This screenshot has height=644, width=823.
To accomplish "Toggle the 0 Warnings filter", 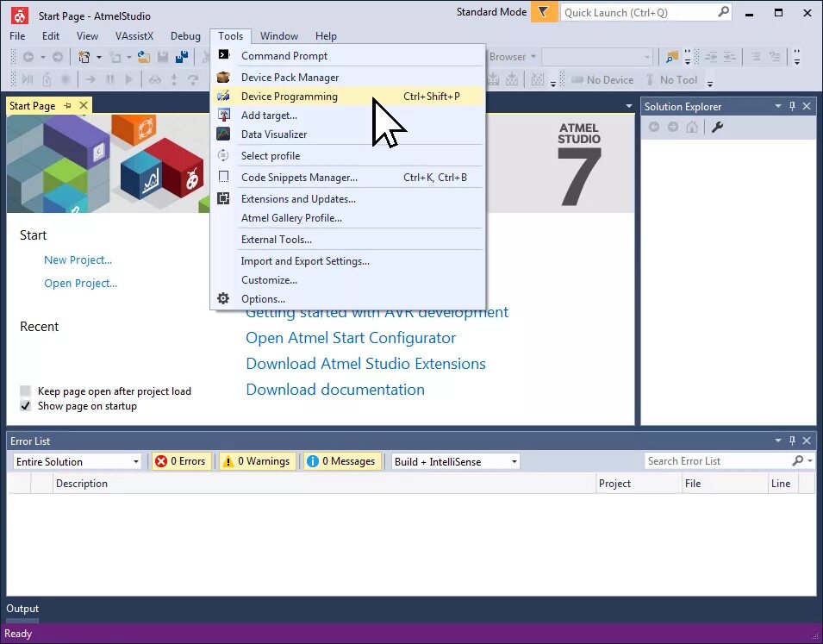I will pos(257,461).
